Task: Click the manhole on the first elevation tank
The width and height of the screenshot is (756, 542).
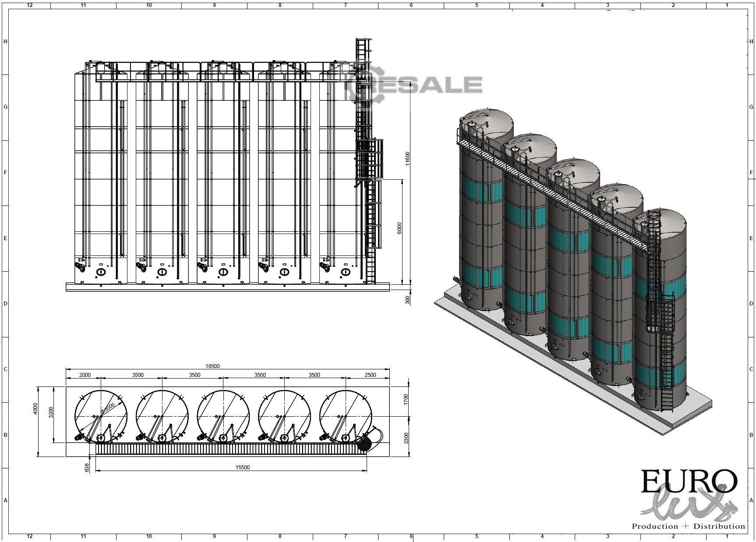Action: (101, 272)
